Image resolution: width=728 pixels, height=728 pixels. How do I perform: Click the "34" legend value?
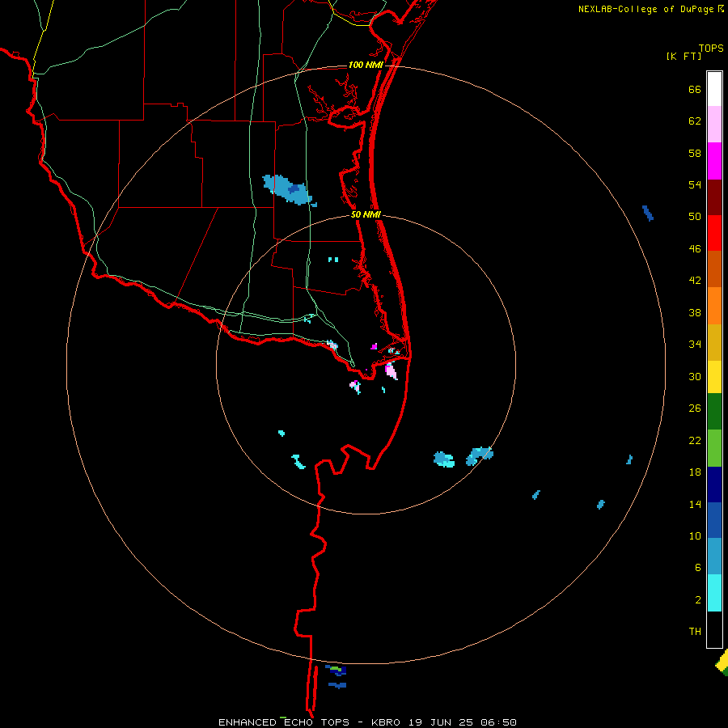(x=695, y=345)
